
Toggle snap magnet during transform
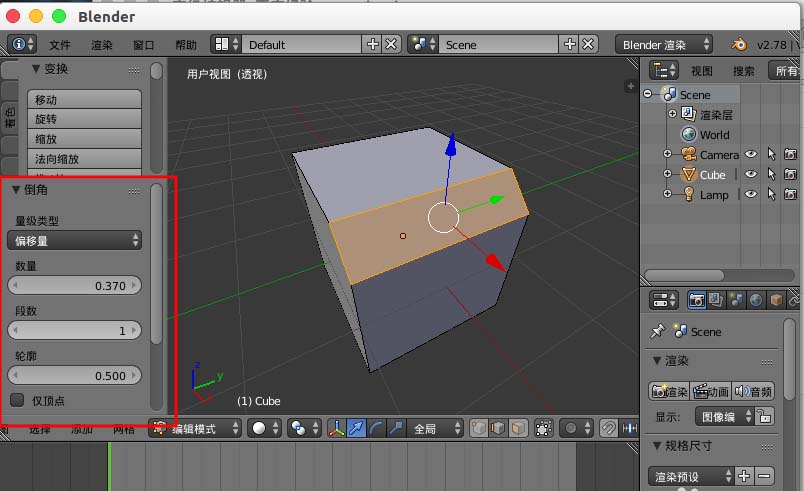[609, 428]
